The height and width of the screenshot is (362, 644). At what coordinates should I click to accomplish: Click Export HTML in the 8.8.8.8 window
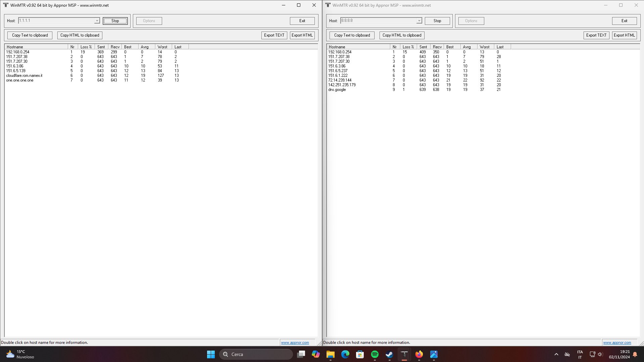tap(624, 35)
